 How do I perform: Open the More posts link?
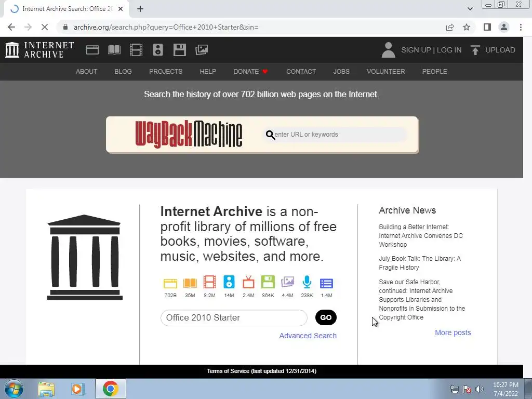pyautogui.click(x=453, y=332)
